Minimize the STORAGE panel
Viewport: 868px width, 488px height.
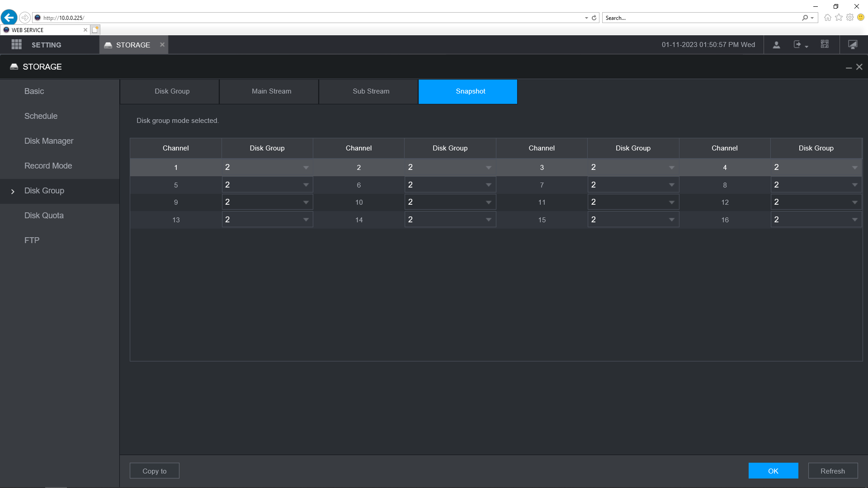click(x=849, y=67)
